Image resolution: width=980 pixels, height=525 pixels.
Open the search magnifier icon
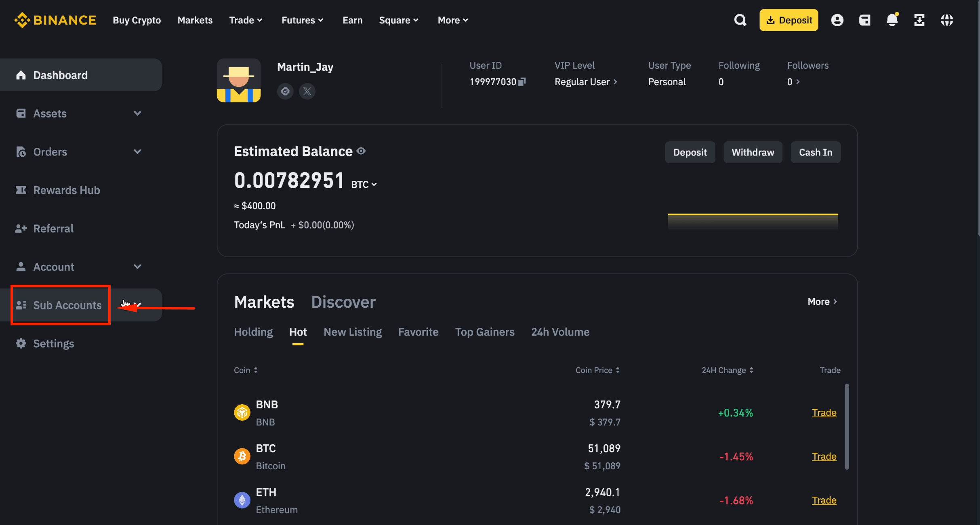740,20
